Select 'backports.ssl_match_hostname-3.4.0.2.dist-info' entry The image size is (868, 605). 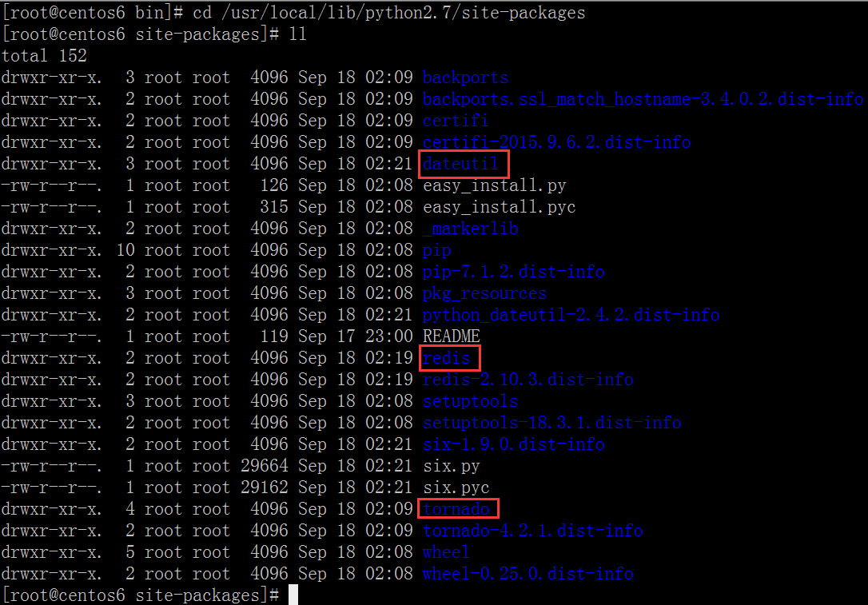(643, 99)
